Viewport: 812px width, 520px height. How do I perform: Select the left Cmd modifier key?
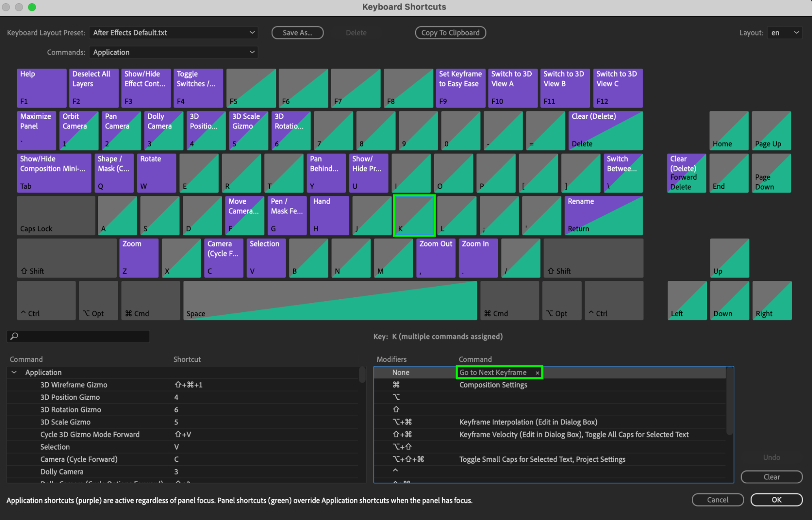click(150, 300)
